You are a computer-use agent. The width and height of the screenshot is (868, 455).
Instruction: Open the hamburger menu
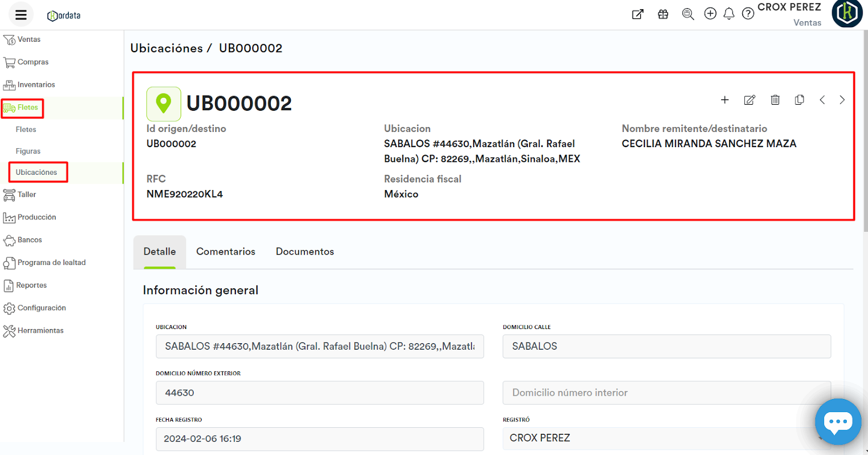[x=21, y=15]
